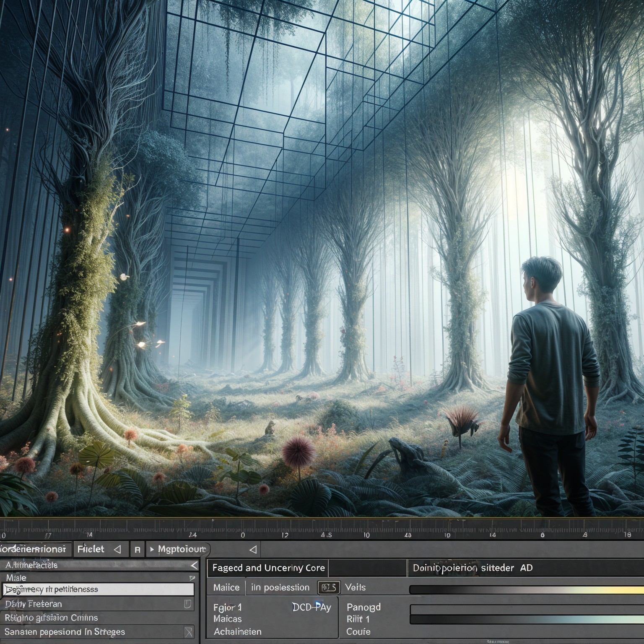
Task: Expand the Miale row dropdown arrow
Action: coord(192,578)
